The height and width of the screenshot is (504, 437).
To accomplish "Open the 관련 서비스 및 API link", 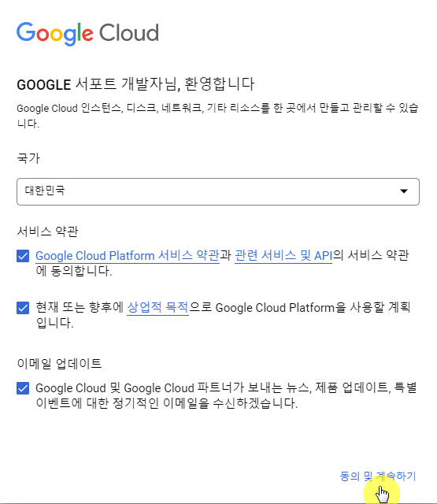I will (x=283, y=256).
